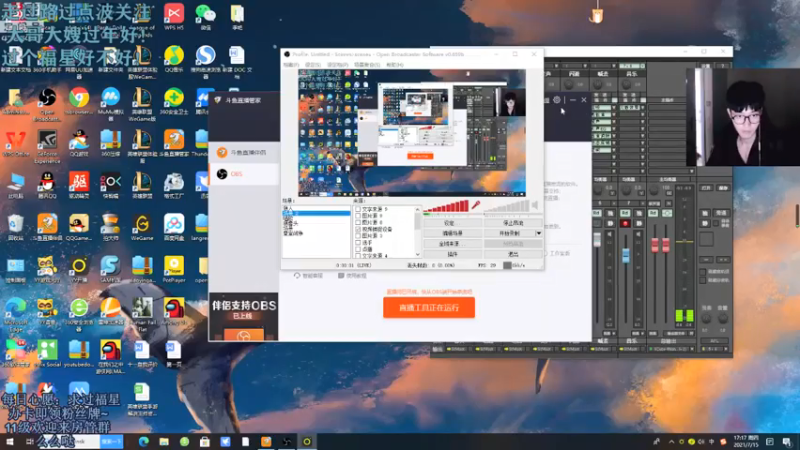The width and height of the screenshot is (800, 450).
Task: Adjust the blue mixer fader
Action: click(x=626, y=255)
